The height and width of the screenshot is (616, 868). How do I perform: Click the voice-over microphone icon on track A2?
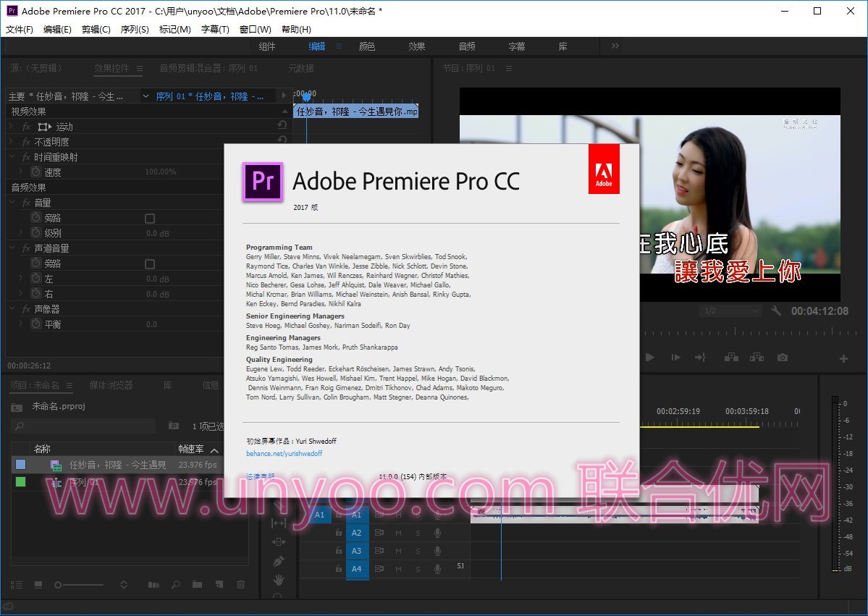tap(437, 533)
